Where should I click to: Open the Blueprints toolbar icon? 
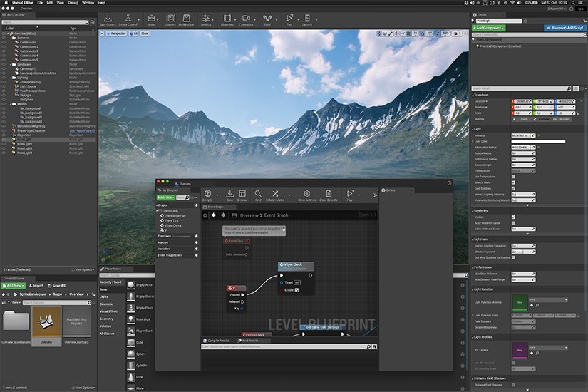[227, 20]
